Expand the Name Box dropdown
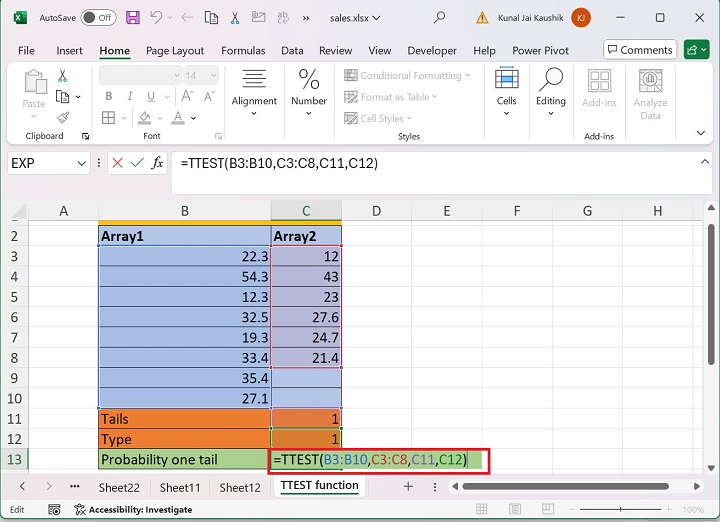 tap(81, 163)
